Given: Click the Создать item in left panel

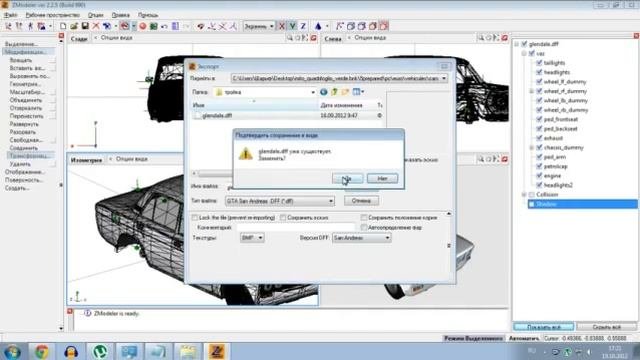Looking at the screenshot, I should pyautogui.click(x=17, y=188).
